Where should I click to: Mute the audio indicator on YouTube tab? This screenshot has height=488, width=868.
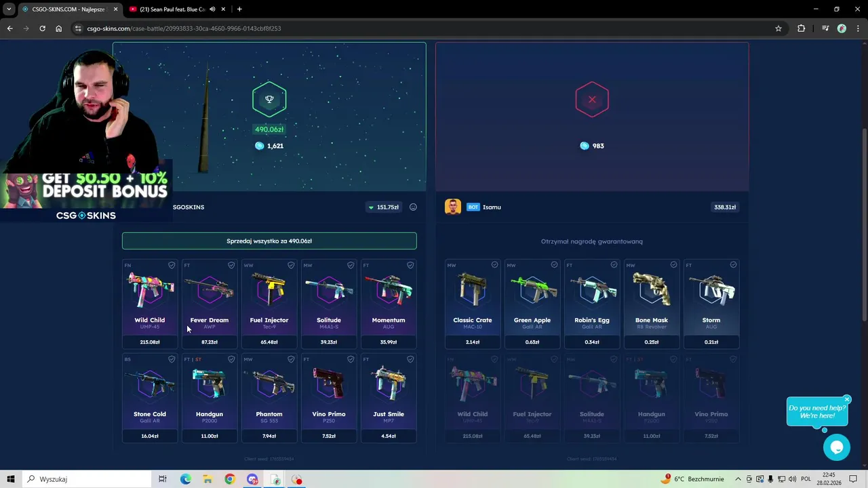click(212, 9)
